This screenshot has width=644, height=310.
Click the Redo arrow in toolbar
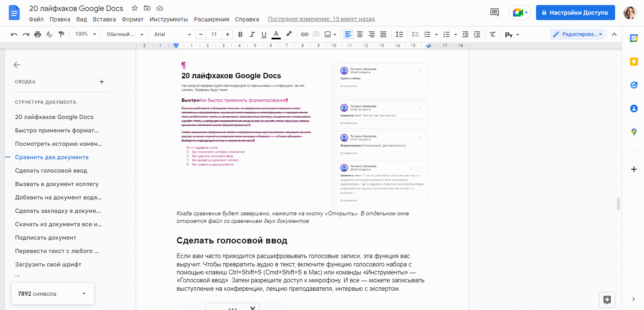(26, 34)
